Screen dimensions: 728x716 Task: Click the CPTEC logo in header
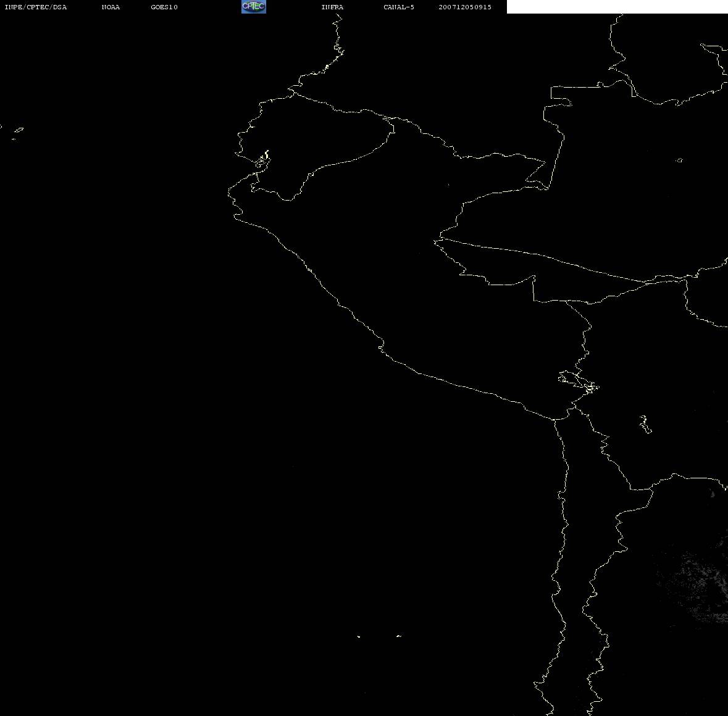[x=253, y=7]
